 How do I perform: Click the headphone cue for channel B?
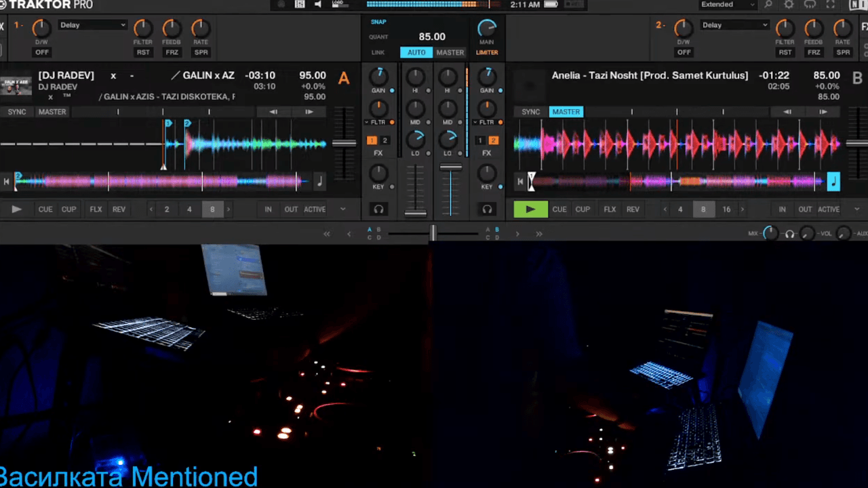[487, 209]
